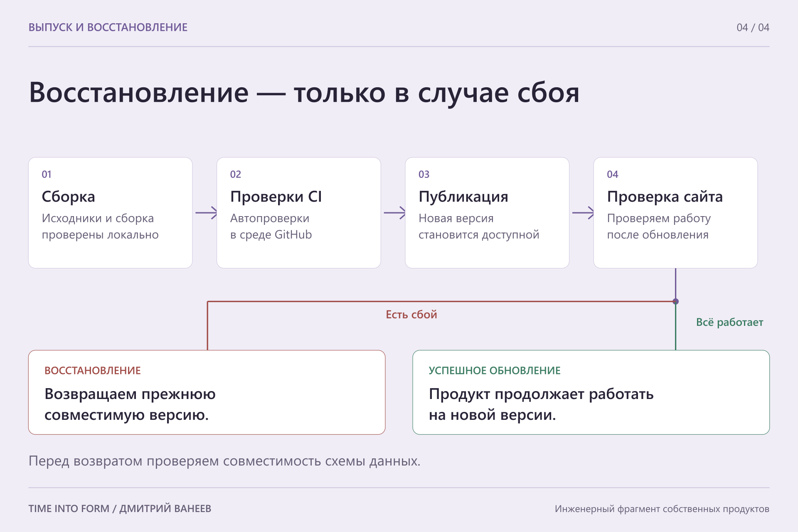This screenshot has height=532, width=798.
Task: Click the slide counter "04 / 04"
Action: pos(753,27)
